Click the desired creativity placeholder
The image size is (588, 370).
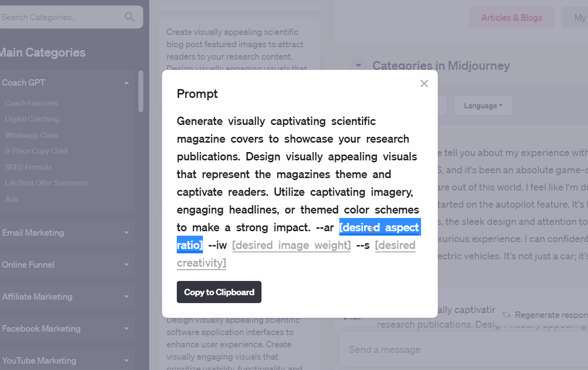pos(201,263)
